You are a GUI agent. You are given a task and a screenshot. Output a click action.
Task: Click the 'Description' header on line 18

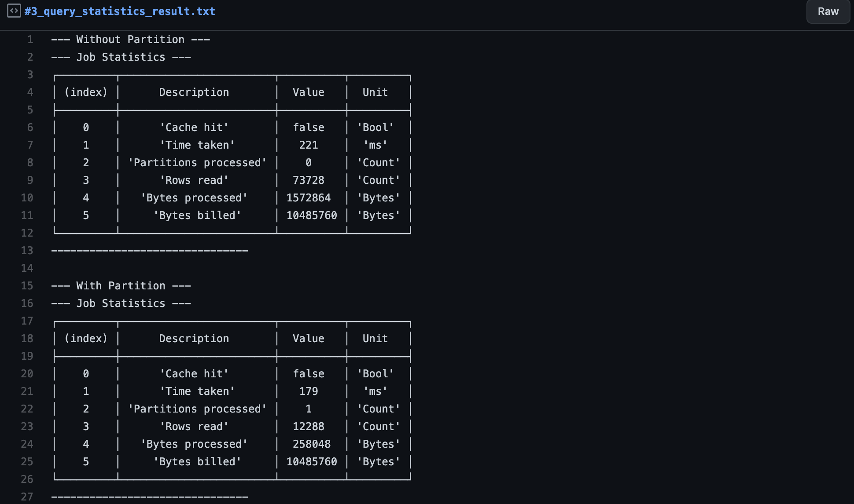(194, 339)
